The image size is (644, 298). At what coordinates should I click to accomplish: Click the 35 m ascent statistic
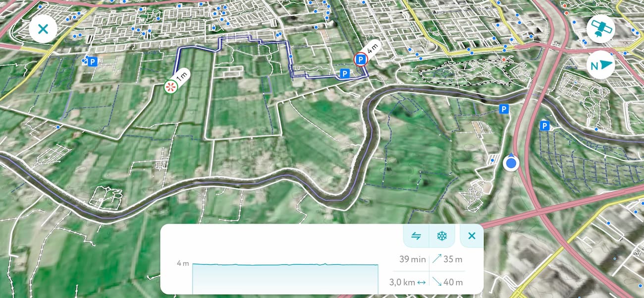click(447, 259)
